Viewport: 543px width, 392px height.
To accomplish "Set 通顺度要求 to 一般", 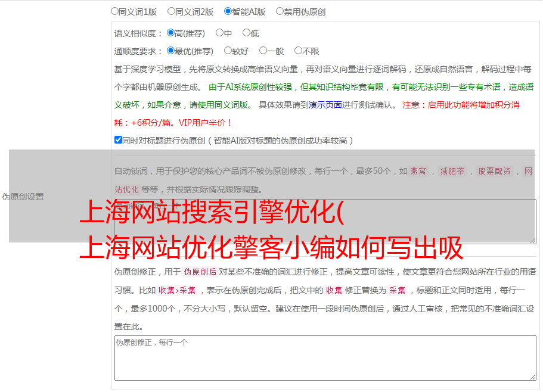I will [x=263, y=51].
